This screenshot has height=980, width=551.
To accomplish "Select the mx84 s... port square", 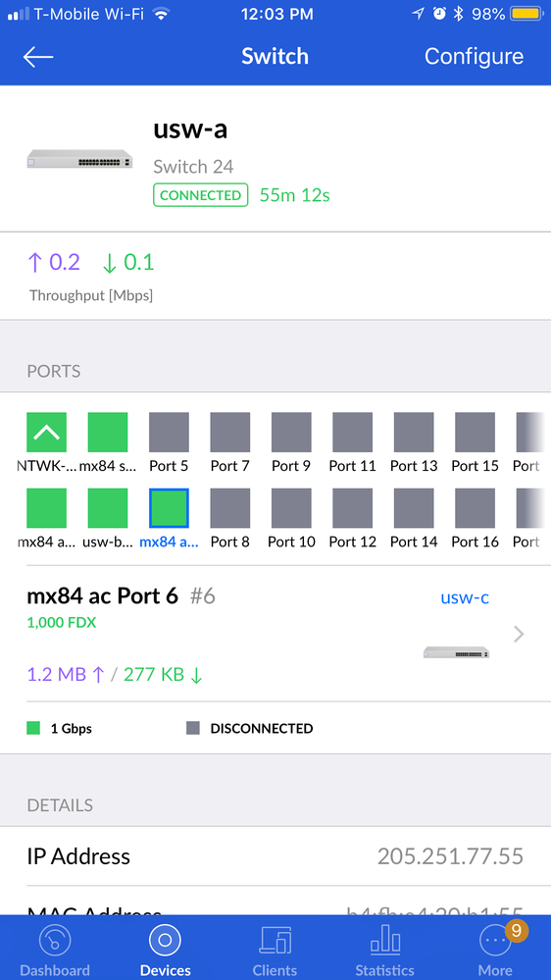I will (x=108, y=432).
